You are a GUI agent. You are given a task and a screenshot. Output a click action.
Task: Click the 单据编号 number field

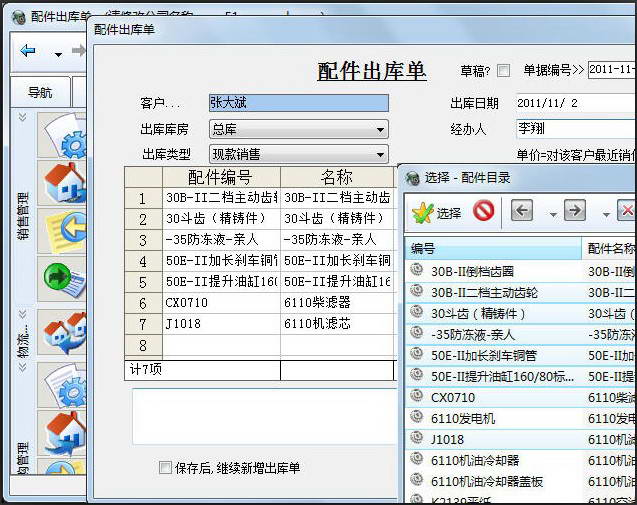(612, 69)
